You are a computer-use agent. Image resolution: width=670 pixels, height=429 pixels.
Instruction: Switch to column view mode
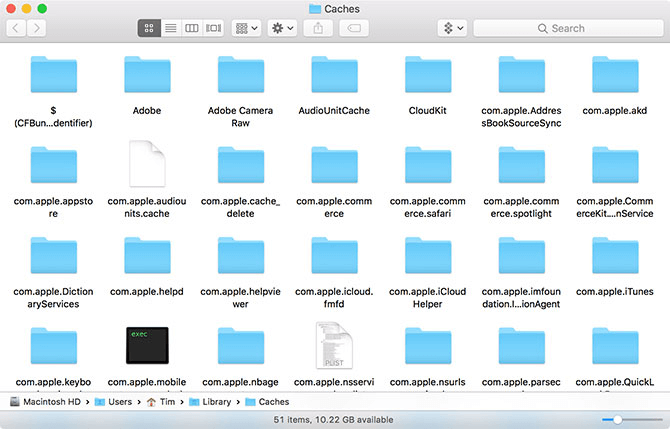click(191, 28)
